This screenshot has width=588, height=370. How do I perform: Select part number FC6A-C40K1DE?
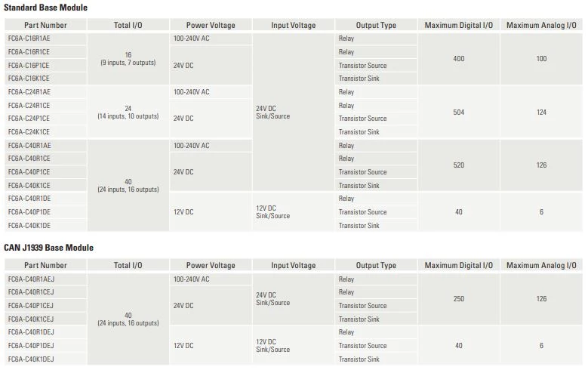coord(29,226)
